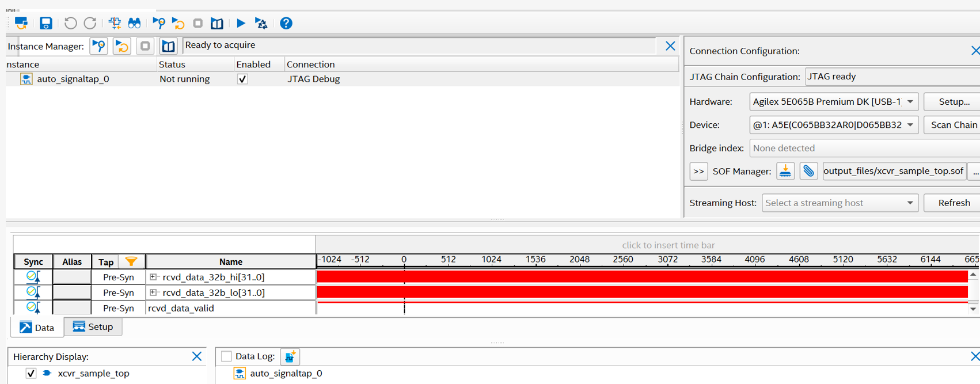Save the Signal Tap file
The image size is (980, 384).
click(45, 23)
